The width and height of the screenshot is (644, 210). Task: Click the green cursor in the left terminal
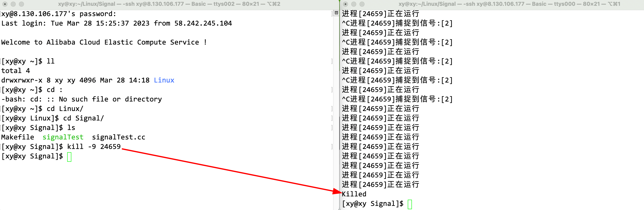69,157
